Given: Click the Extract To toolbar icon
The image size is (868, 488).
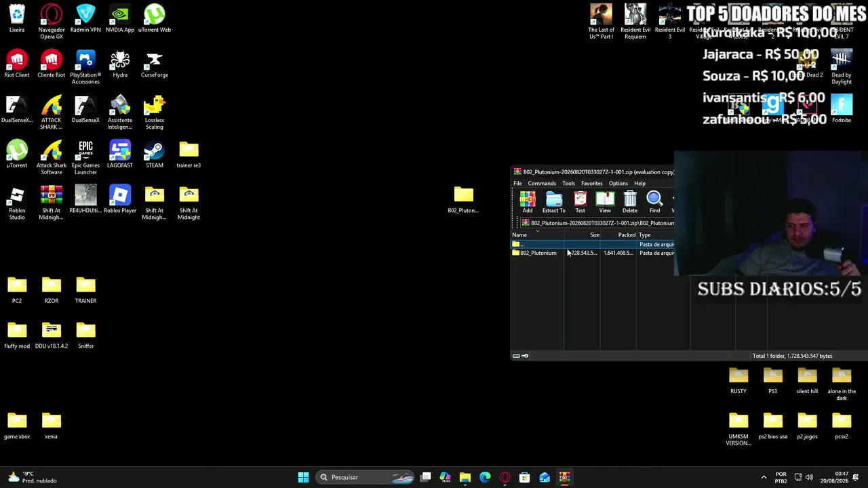Looking at the screenshot, I should click(554, 202).
